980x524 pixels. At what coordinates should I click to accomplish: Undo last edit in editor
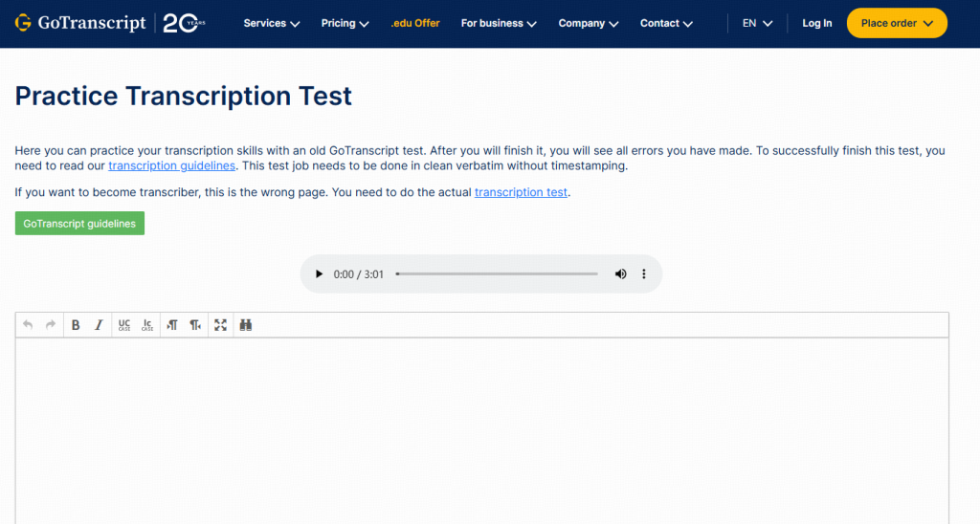[28, 325]
